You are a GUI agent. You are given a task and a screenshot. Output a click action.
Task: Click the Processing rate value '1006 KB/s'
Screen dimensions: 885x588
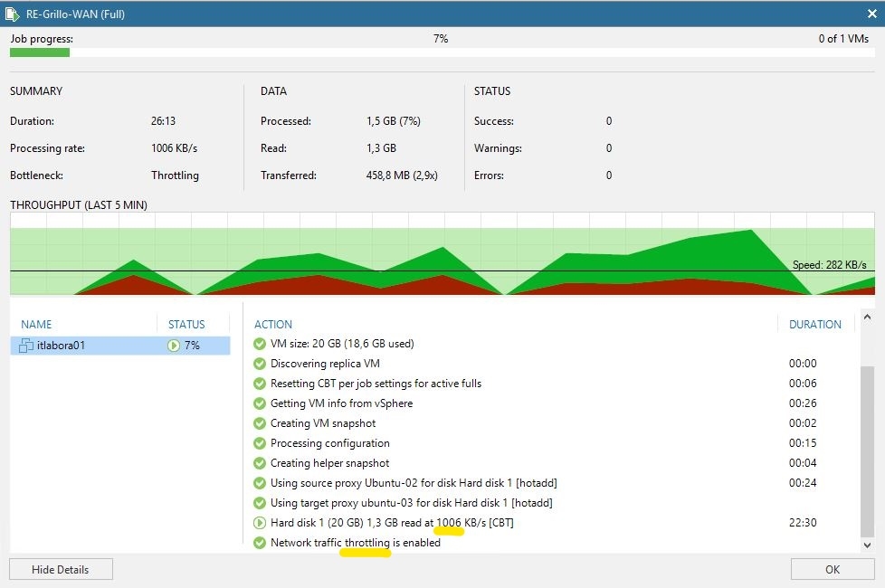[175, 148]
